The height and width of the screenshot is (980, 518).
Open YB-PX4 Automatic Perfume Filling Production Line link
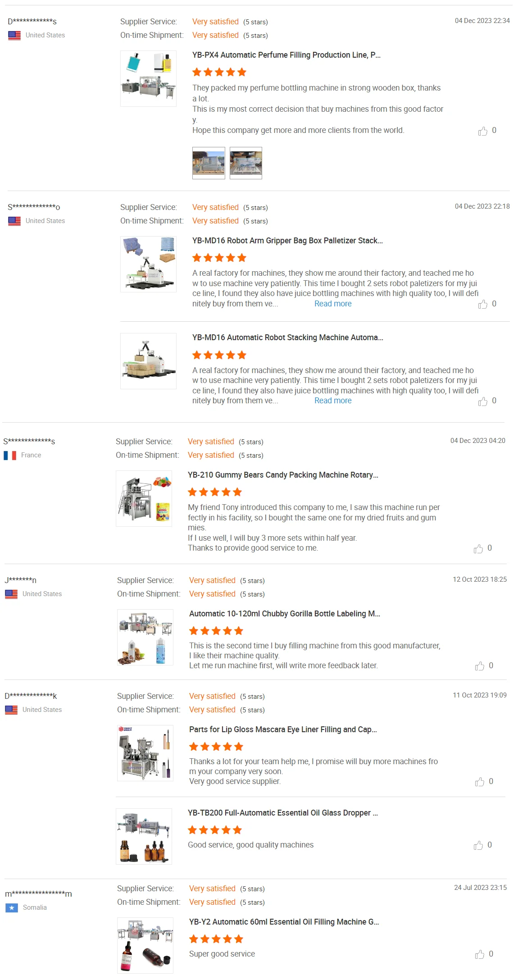(x=286, y=55)
